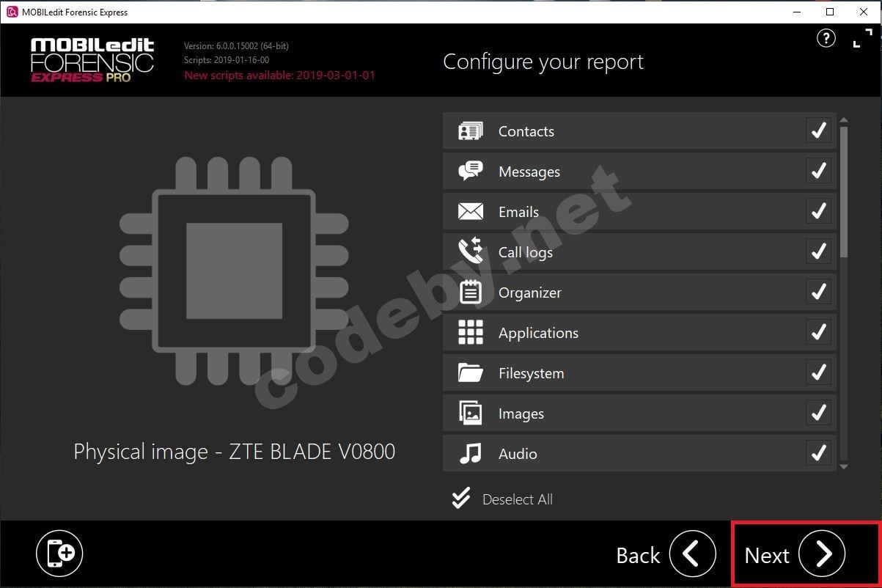Go to the Next step
882x588 pixels.
(x=821, y=554)
